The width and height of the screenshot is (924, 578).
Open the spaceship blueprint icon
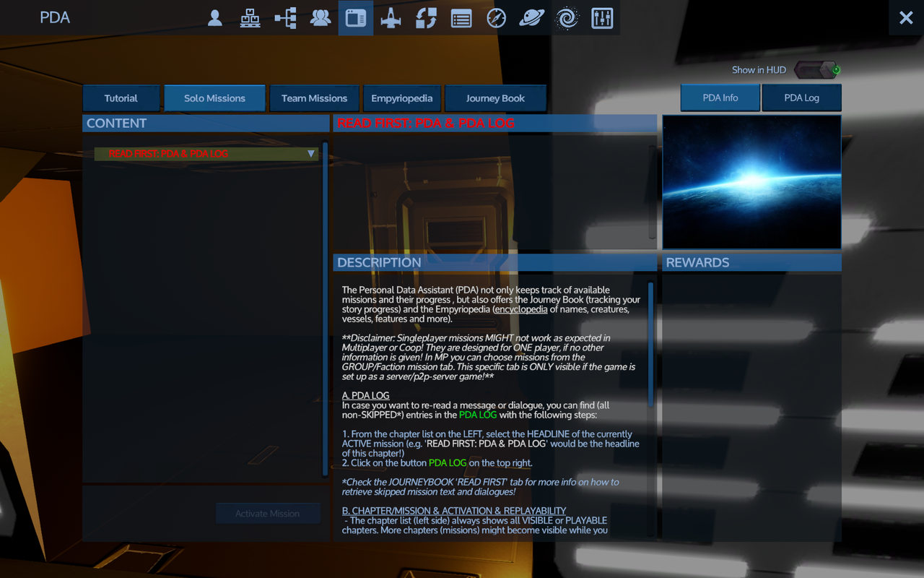(391, 18)
